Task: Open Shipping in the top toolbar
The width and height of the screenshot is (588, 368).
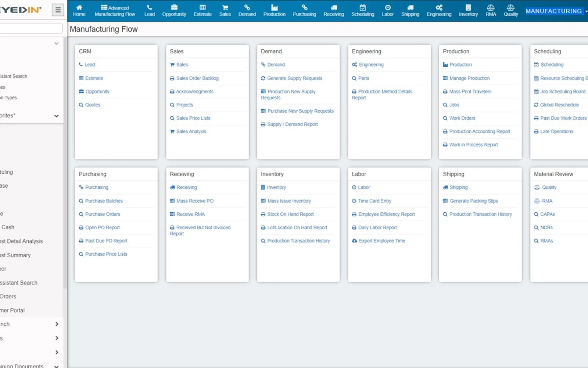Action: 410,11
